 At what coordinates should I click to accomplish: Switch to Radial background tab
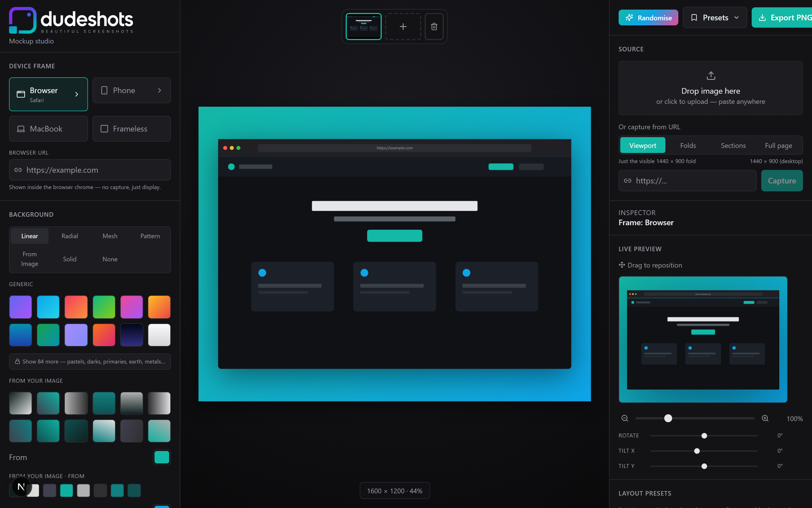[70, 236]
